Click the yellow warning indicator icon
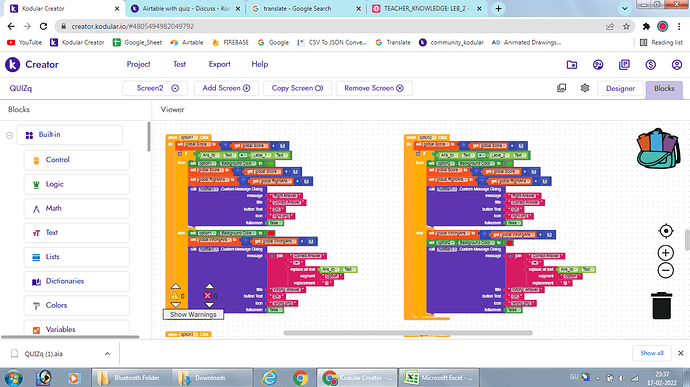The height and width of the screenshot is (387, 690). point(175,296)
